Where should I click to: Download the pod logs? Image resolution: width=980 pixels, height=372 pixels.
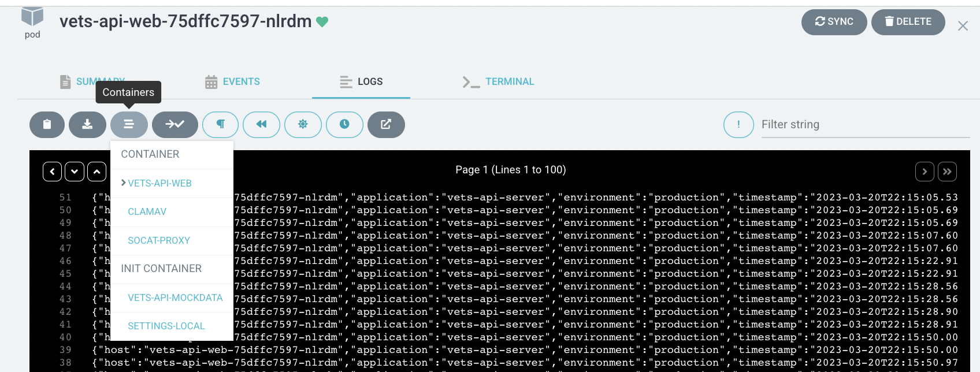[87, 125]
